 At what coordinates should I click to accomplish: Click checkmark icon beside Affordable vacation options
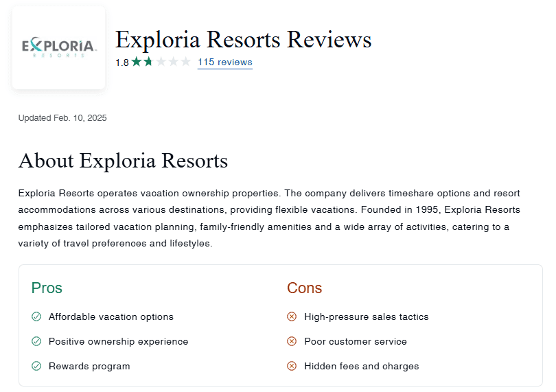point(36,316)
